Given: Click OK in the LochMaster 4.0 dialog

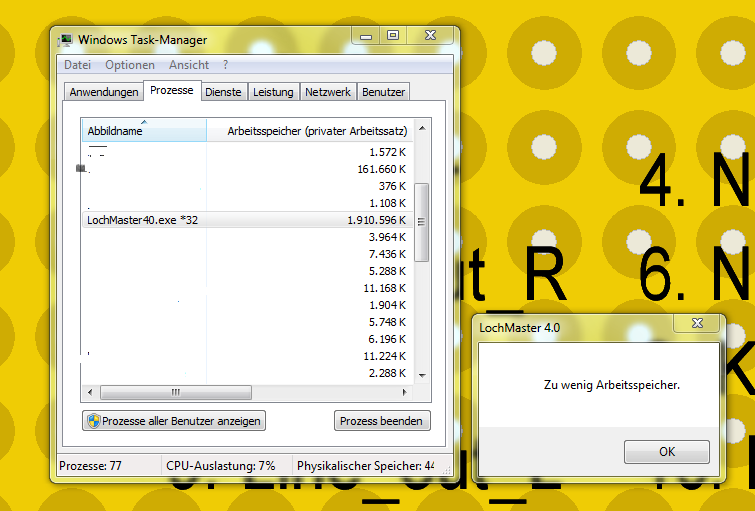Looking at the screenshot, I should (667, 452).
